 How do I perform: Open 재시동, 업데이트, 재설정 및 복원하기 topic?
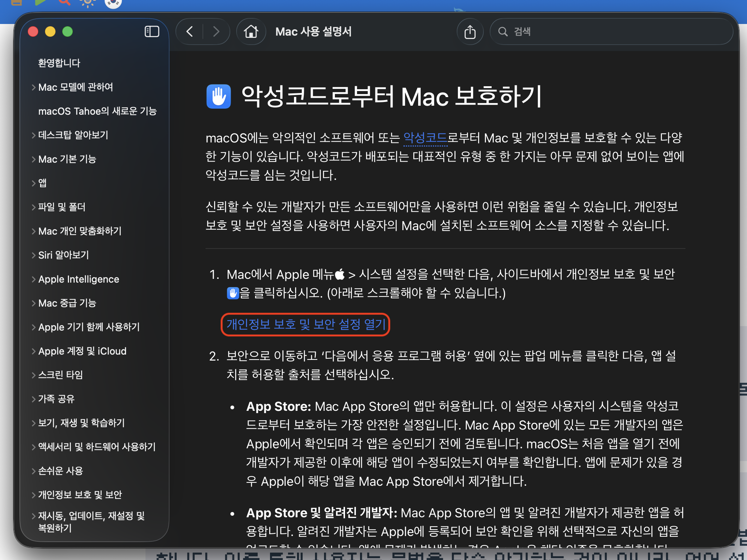click(x=91, y=522)
